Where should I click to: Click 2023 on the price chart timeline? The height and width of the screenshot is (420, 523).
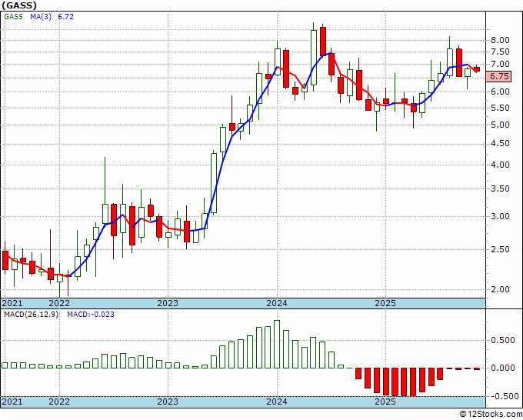coord(168,303)
